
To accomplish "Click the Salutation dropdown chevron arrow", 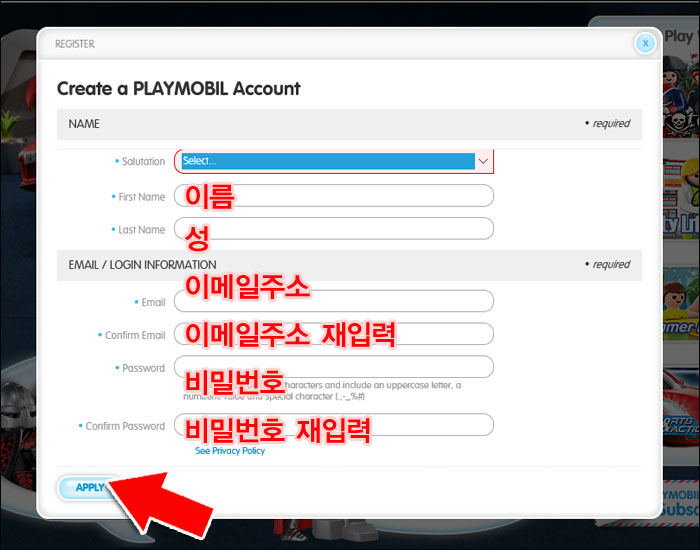I will (x=483, y=161).
